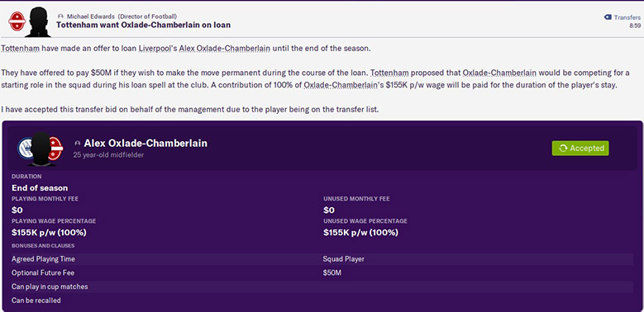Image resolution: width=644 pixels, height=312 pixels.
Task: Click the small person icon beside Michael Edwards
Action: pos(61,17)
